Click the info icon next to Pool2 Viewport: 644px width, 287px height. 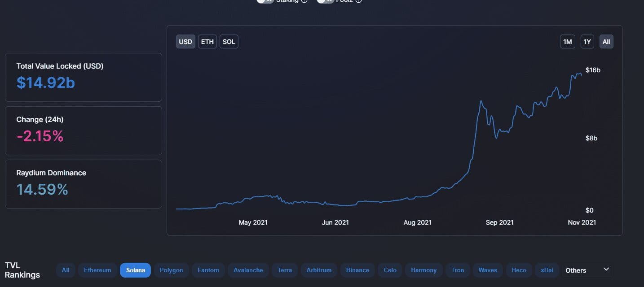click(358, 1)
